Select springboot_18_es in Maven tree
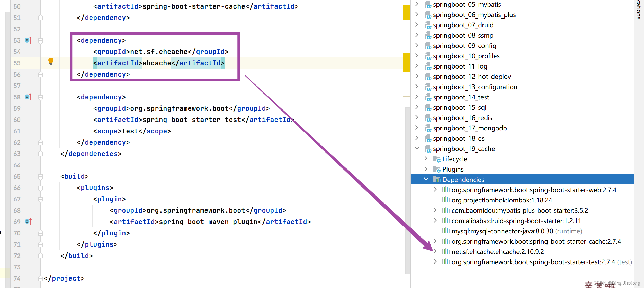 [459, 139]
